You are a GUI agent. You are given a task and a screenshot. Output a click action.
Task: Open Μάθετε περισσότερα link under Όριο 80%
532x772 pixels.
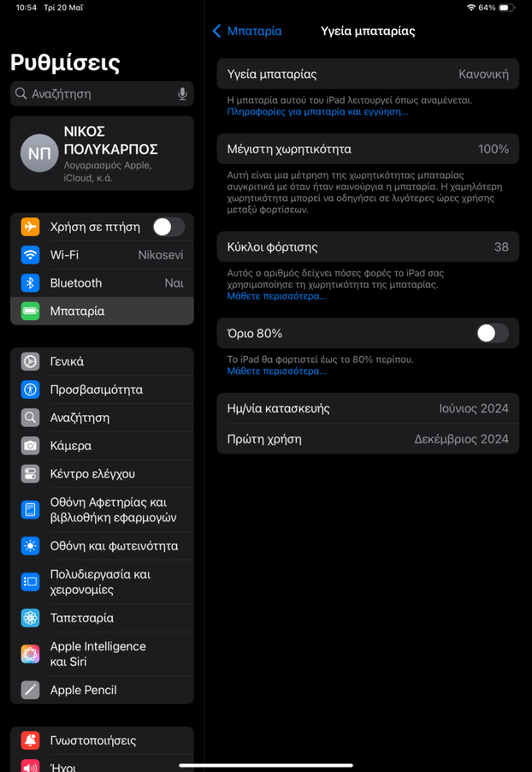(276, 371)
